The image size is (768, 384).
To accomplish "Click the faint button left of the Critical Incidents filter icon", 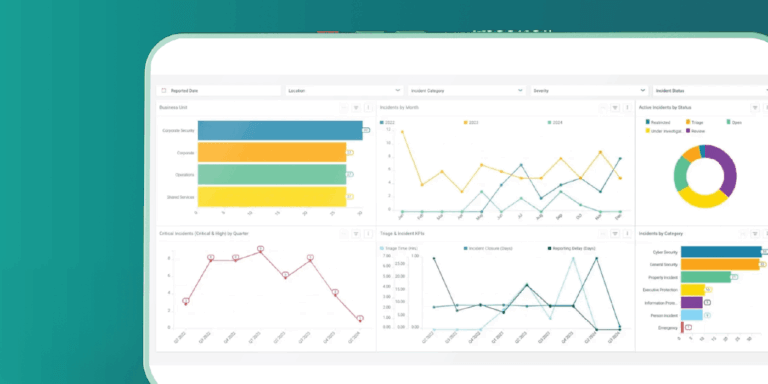I will pyautogui.click(x=344, y=234).
